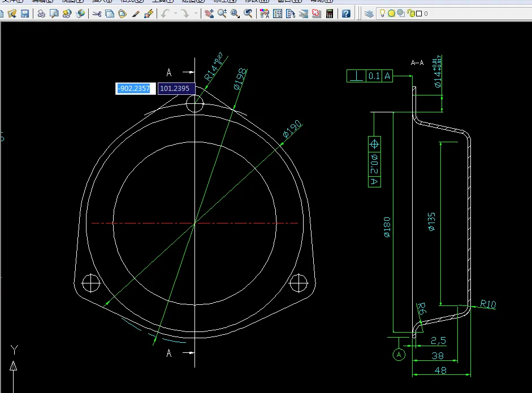The width and height of the screenshot is (532, 393).
Task: Open a drawing file with Open icon
Action: click(12, 14)
